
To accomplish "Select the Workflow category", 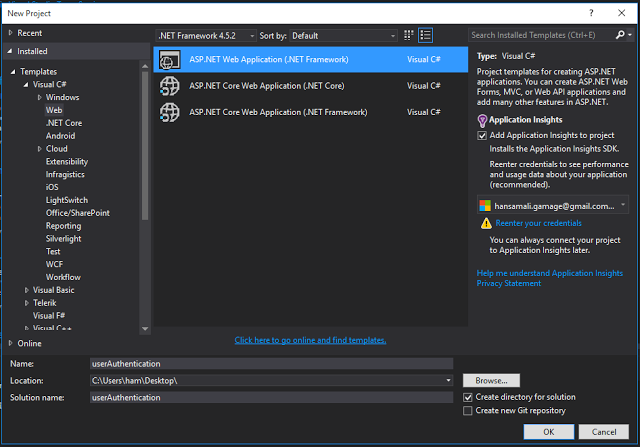I will (63, 277).
